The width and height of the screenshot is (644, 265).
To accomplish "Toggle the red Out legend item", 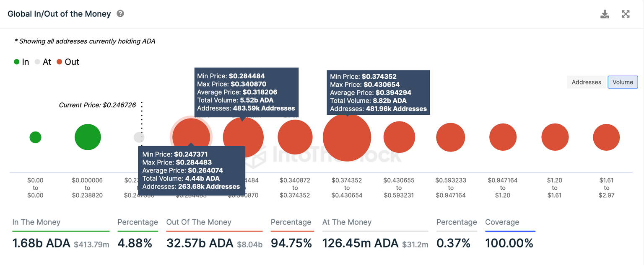I will tap(68, 62).
